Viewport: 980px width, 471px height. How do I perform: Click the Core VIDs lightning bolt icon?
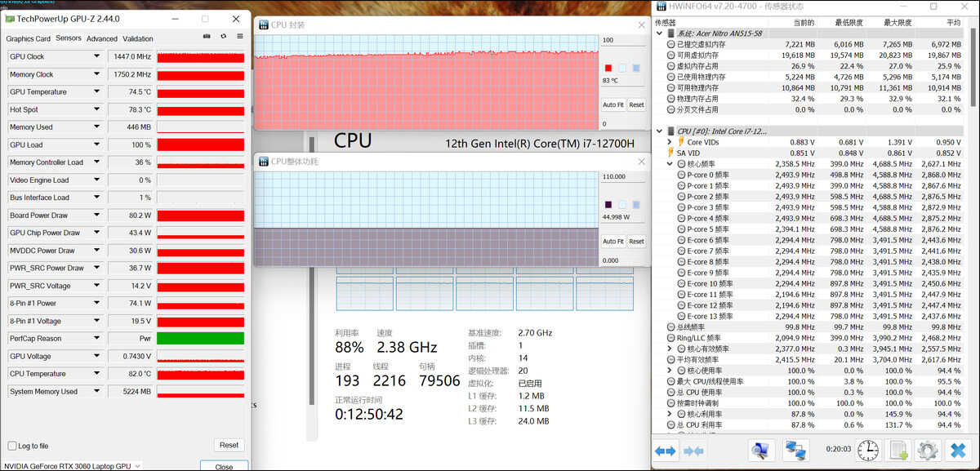[x=680, y=142]
